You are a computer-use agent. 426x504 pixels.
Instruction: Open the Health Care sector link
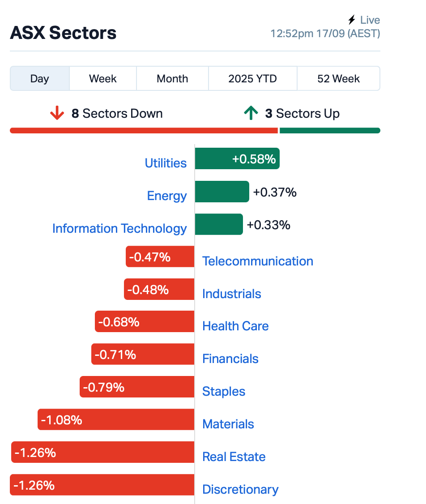pos(235,326)
